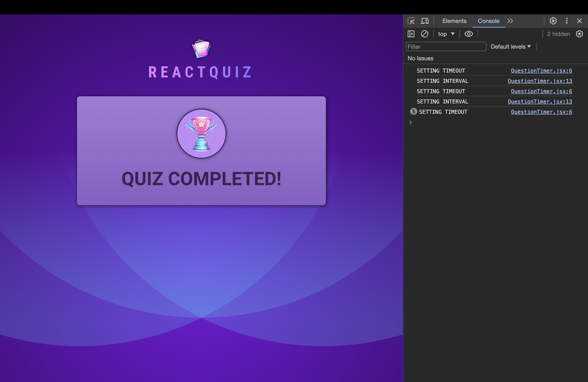Viewport: 588px width, 382px height.
Task: Toggle the console sidebar panel
Action: 411,34
